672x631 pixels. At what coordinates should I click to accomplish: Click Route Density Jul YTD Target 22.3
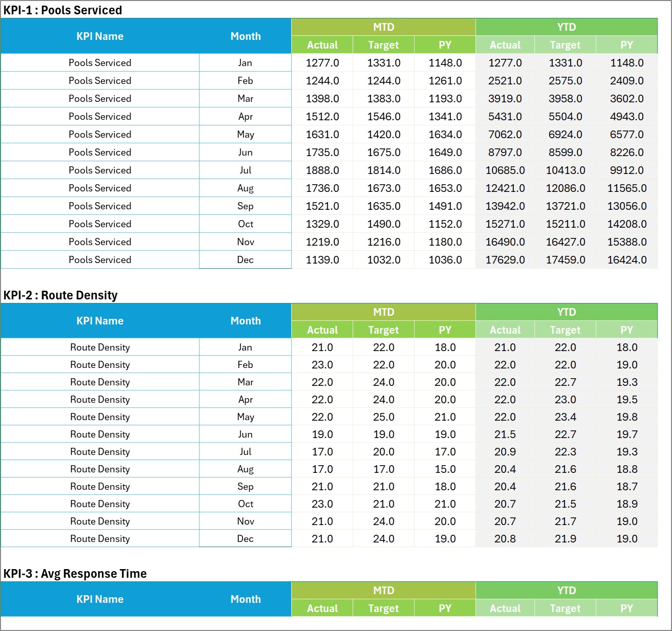click(x=566, y=452)
